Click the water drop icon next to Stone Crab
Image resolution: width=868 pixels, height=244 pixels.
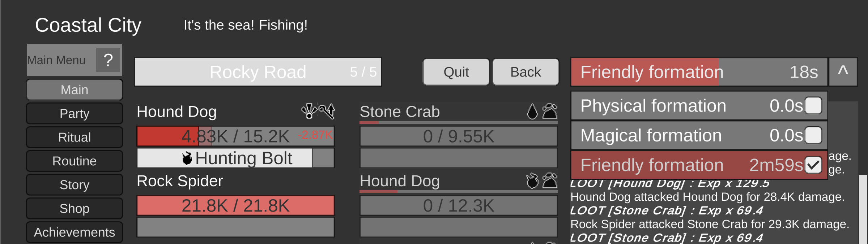(532, 112)
